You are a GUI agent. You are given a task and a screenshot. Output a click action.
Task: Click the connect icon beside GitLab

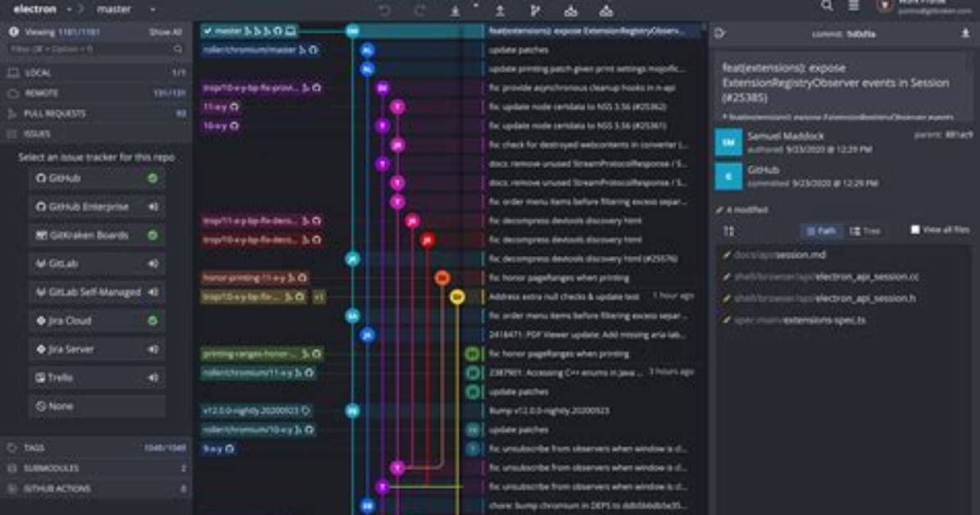[x=152, y=263]
